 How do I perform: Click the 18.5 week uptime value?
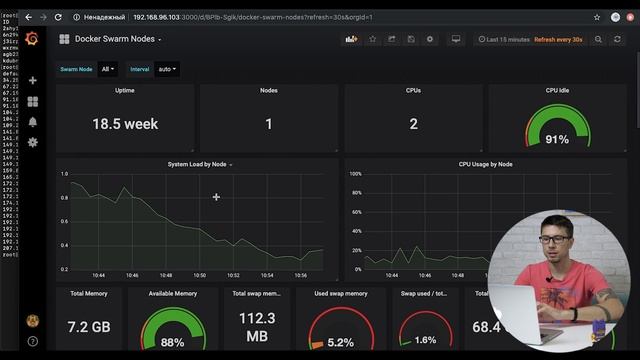click(x=125, y=124)
